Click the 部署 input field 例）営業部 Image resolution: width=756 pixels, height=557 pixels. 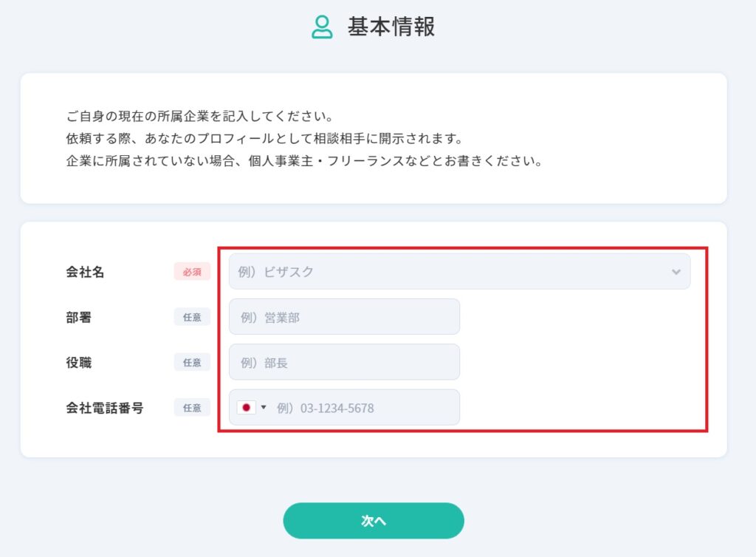click(x=344, y=317)
